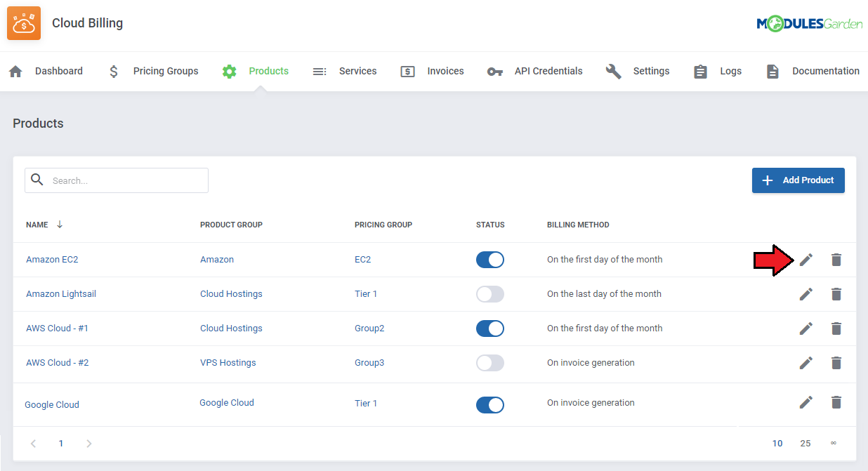Click the API Credentials key icon

point(494,71)
